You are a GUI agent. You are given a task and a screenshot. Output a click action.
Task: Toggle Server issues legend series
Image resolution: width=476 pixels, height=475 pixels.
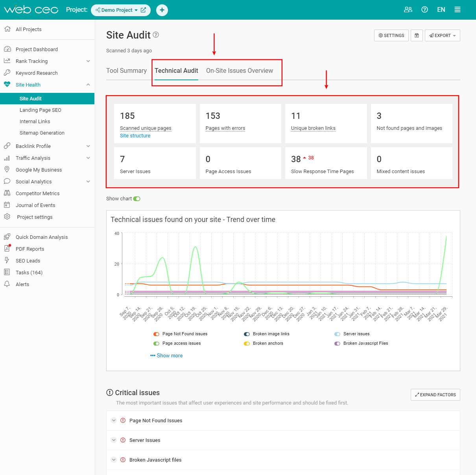337,334
